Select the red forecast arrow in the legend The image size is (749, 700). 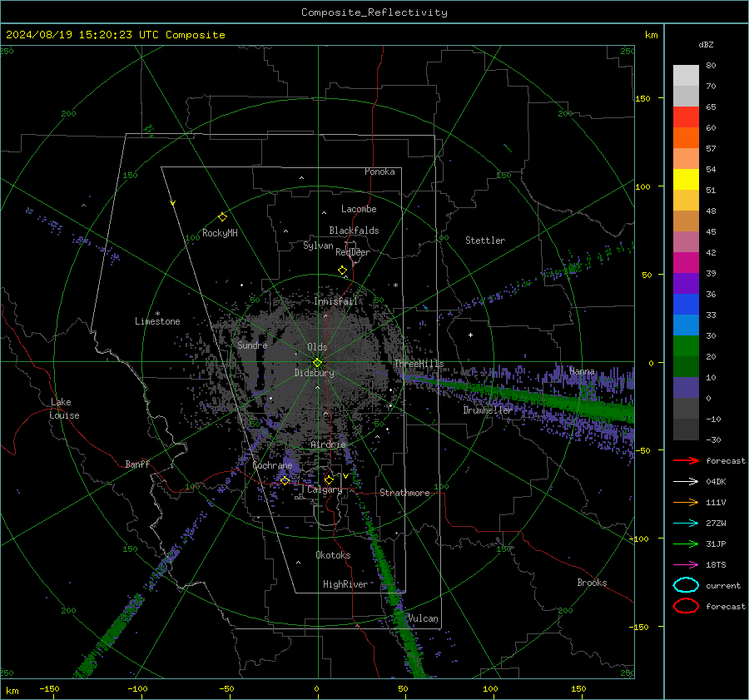point(686,460)
